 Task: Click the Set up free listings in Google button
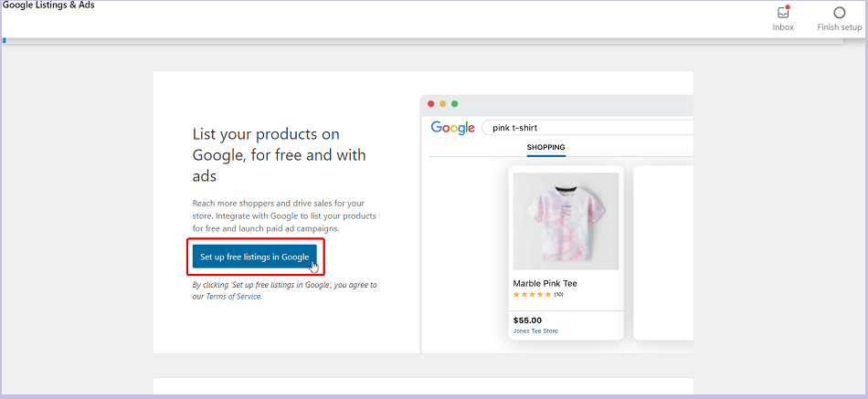255,257
